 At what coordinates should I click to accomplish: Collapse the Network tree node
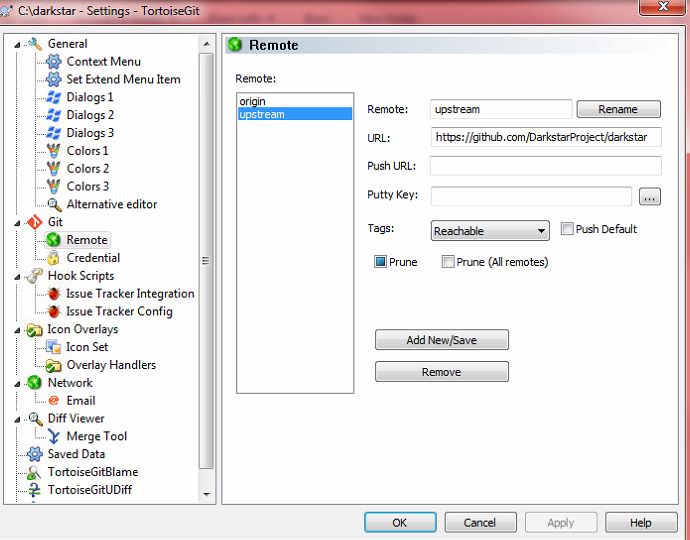(x=17, y=384)
